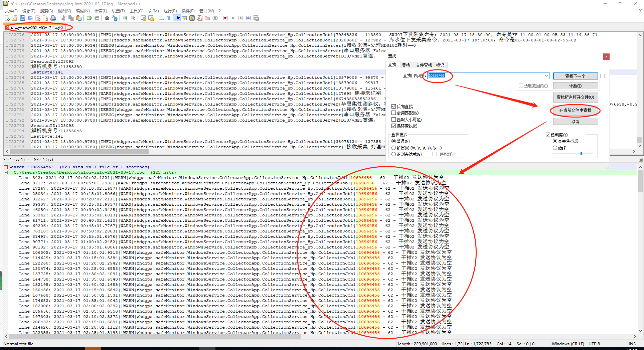Expand the 查找目标 search history dropdown
644x350 pixels.
pyautogui.click(x=546, y=76)
